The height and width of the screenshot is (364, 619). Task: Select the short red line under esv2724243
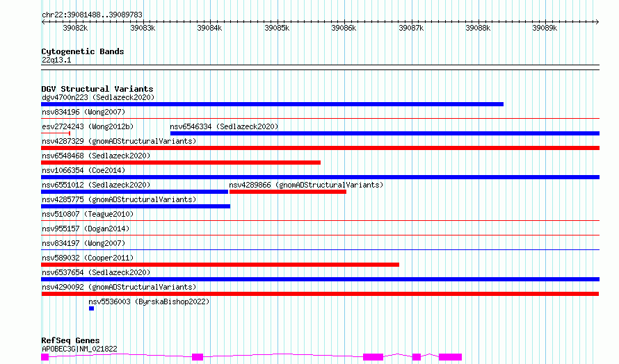56,133
